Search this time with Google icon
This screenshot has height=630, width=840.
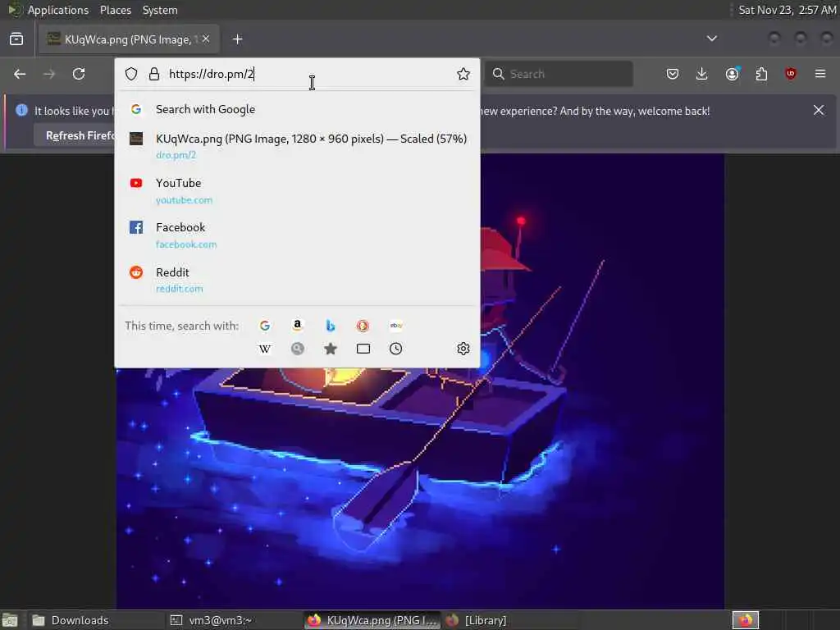pyautogui.click(x=265, y=326)
